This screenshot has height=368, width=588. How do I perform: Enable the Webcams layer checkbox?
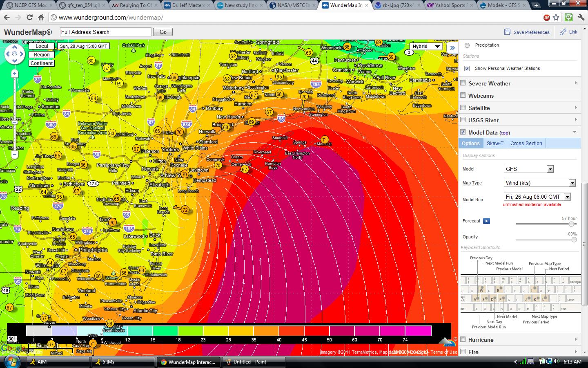click(463, 95)
